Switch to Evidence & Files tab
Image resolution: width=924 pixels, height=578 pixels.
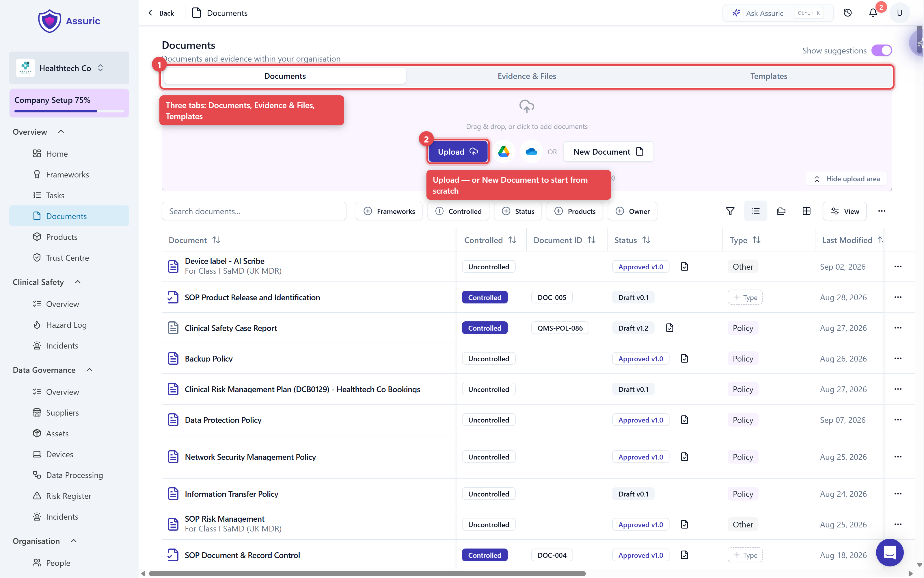tap(526, 76)
